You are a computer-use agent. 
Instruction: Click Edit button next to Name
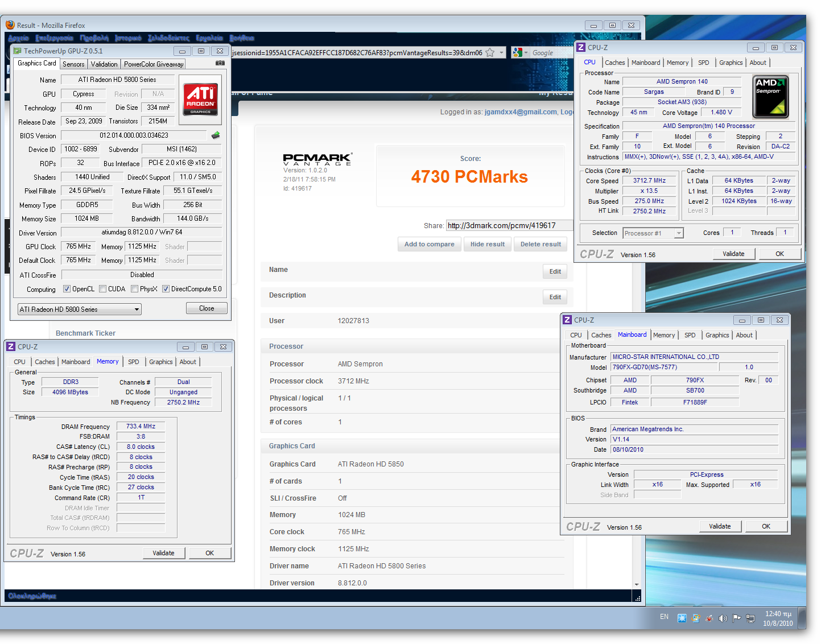coord(555,271)
